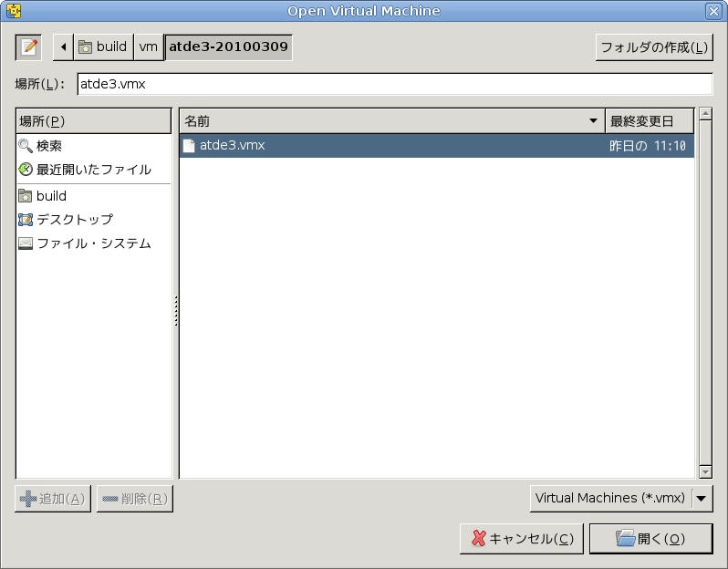
Task: Click the desktop icon in sidebar
Action: click(x=26, y=220)
